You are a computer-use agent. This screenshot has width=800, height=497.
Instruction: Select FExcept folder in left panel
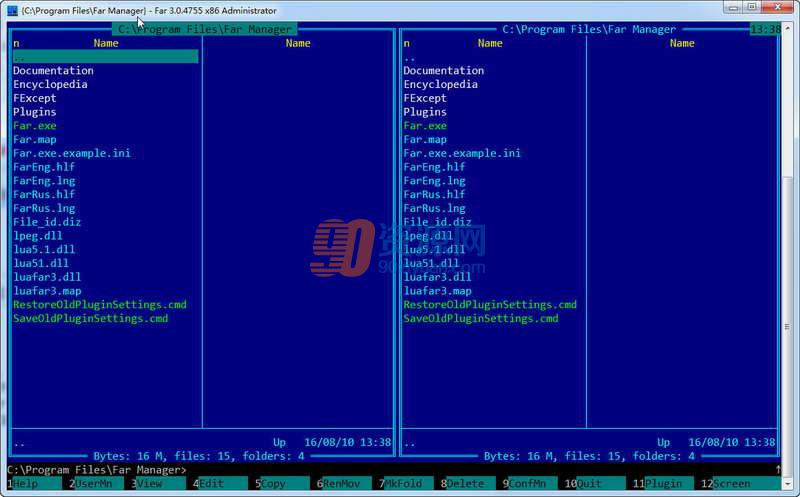point(35,98)
